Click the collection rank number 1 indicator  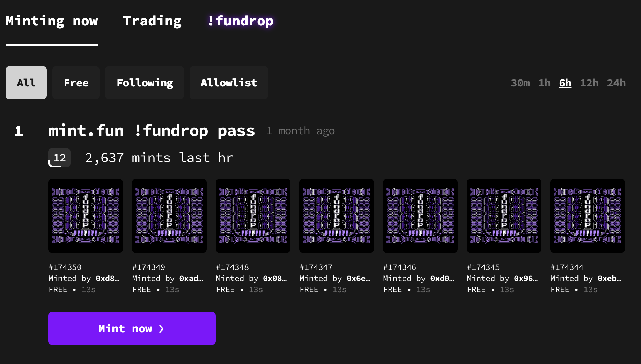19,131
